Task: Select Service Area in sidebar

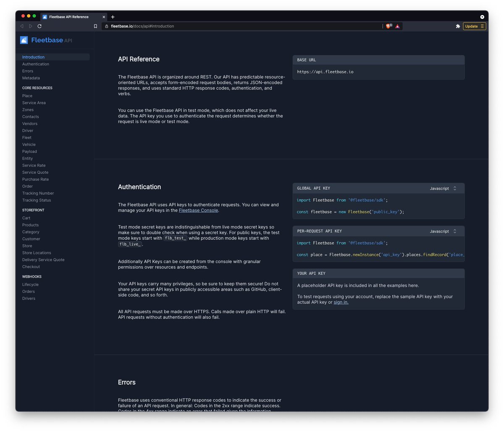Action: coord(34,103)
